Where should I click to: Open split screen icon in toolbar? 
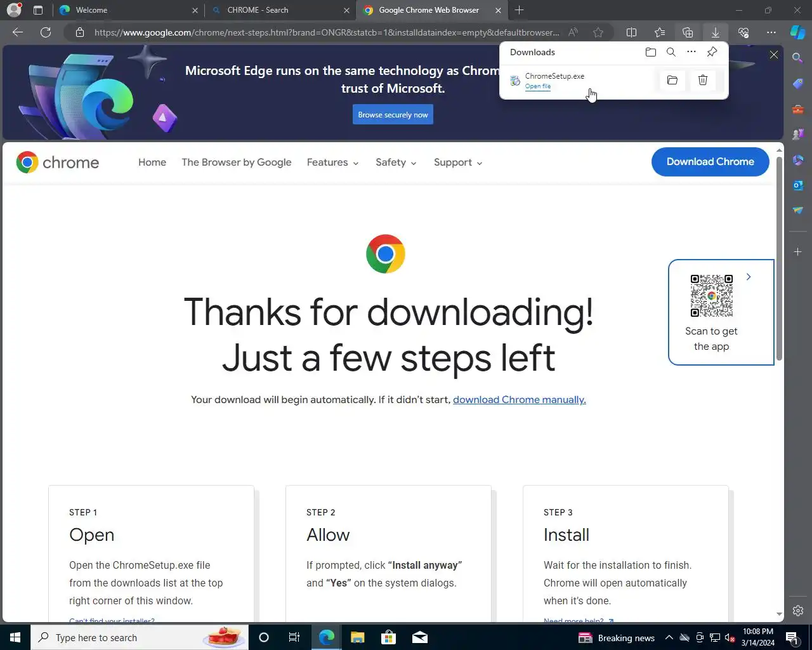[632, 32]
